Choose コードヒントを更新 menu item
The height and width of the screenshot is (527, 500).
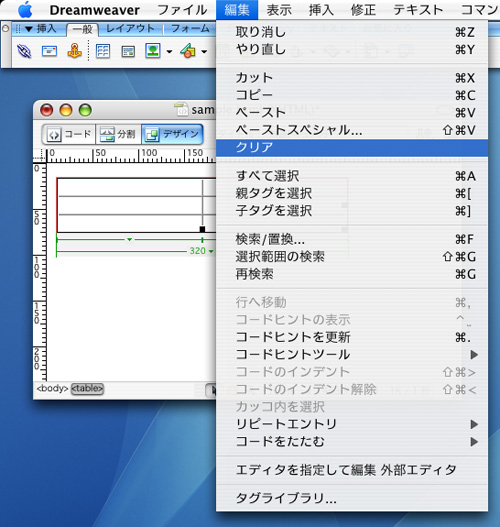[352, 337]
